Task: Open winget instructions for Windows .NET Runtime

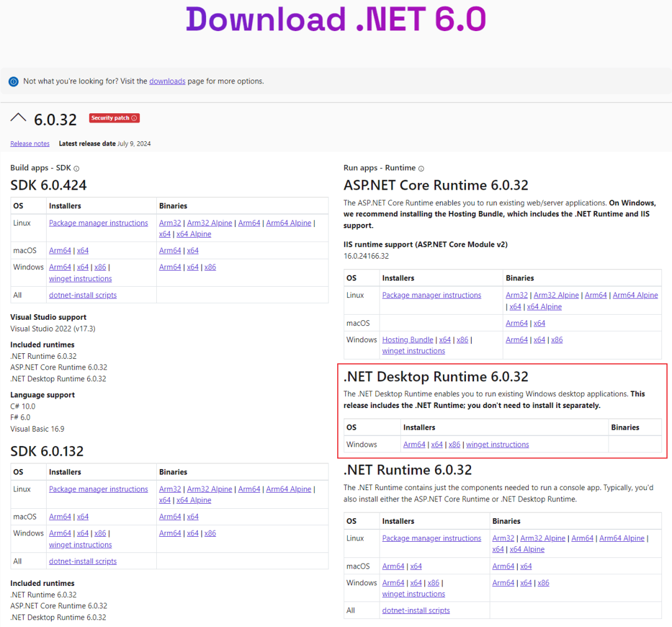Action: pyautogui.click(x=413, y=593)
